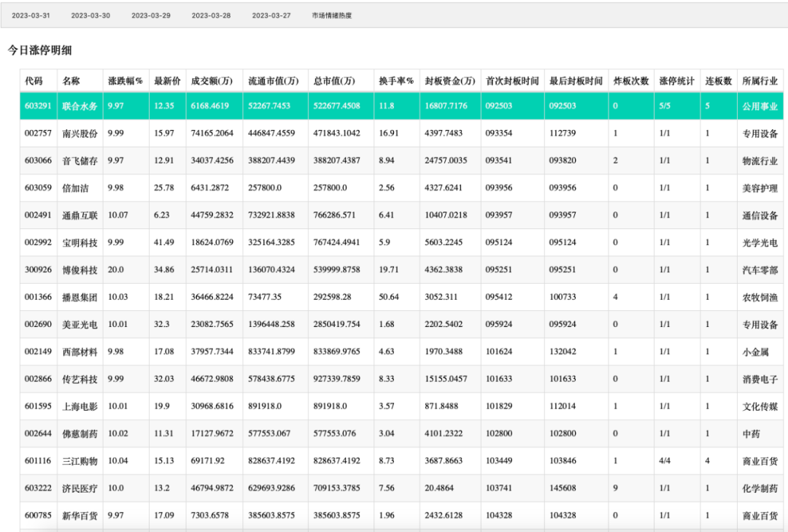Click stock code 002690

pyautogui.click(x=38, y=324)
